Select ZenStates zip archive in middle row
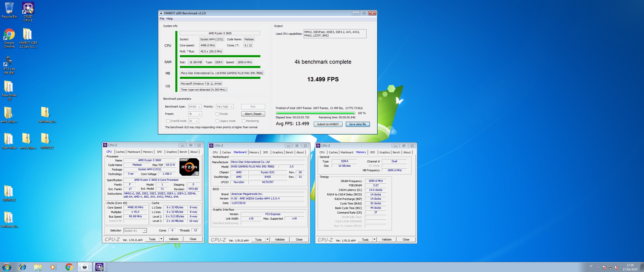The image size is (644, 272). click(x=47, y=115)
